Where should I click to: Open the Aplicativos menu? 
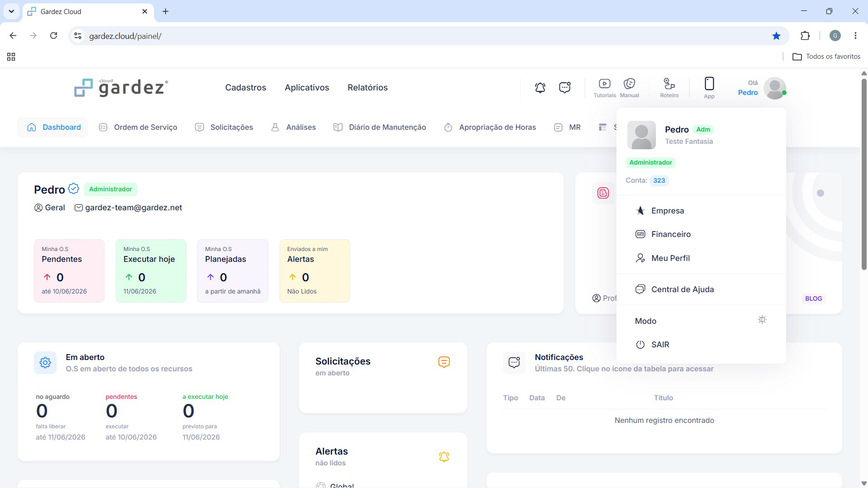307,87
